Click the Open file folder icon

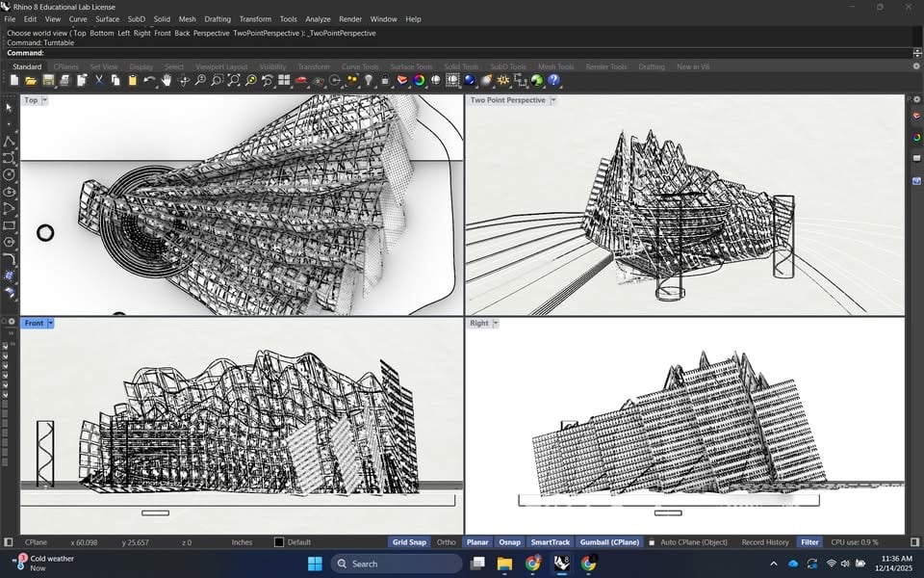(31, 80)
